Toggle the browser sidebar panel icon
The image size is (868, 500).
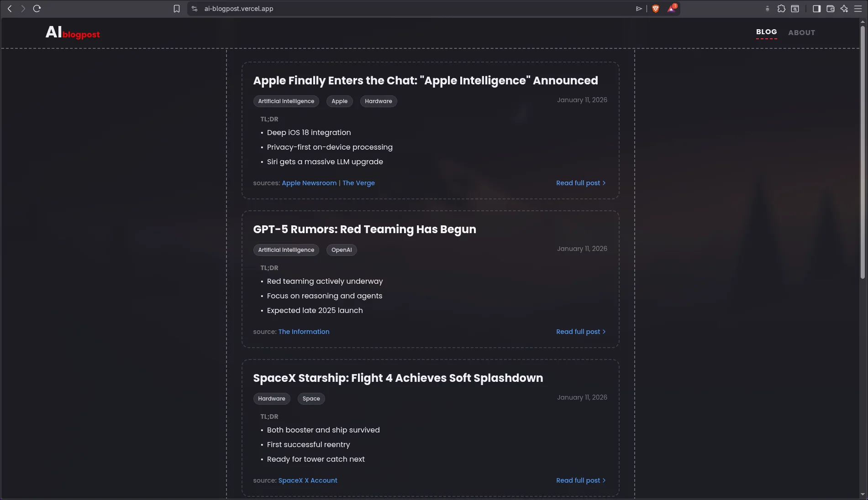817,9
